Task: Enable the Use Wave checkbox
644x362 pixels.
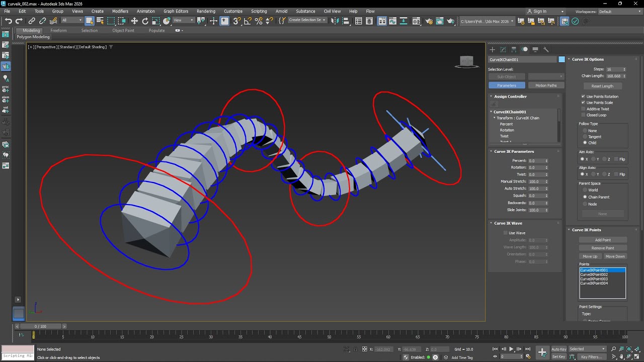Action: (506, 233)
